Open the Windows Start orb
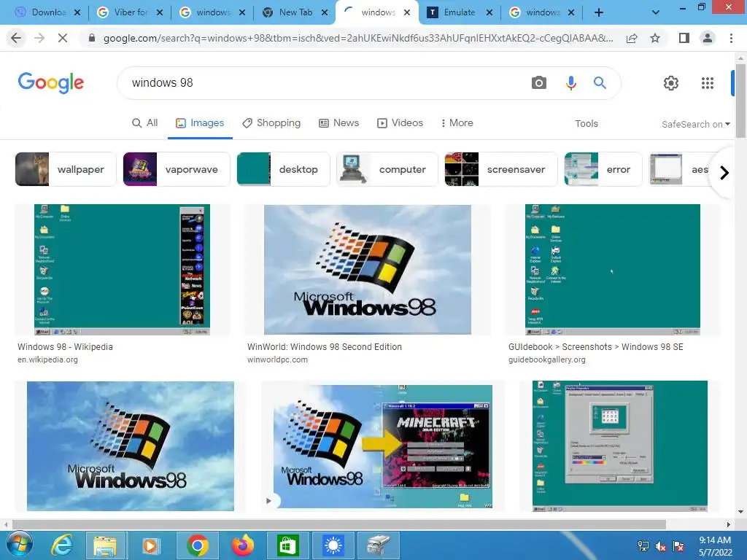The image size is (747, 560). coord(19,545)
